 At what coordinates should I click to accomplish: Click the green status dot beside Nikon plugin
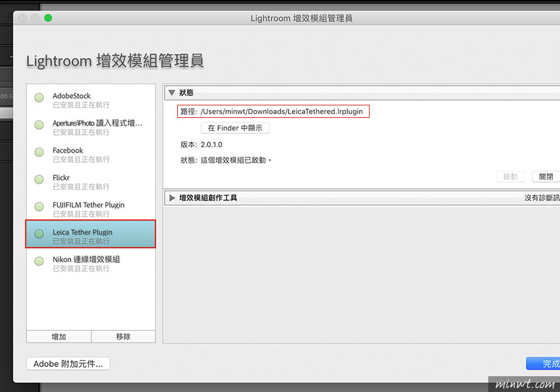[x=39, y=261]
